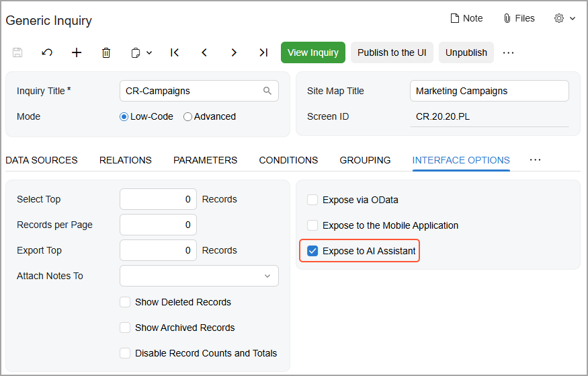588x376 pixels.
Task: Add a new record with plus icon
Action: click(77, 52)
